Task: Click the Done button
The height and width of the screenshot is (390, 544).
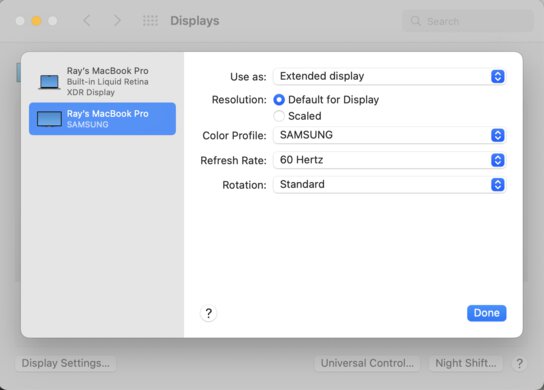Action: click(486, 313)
